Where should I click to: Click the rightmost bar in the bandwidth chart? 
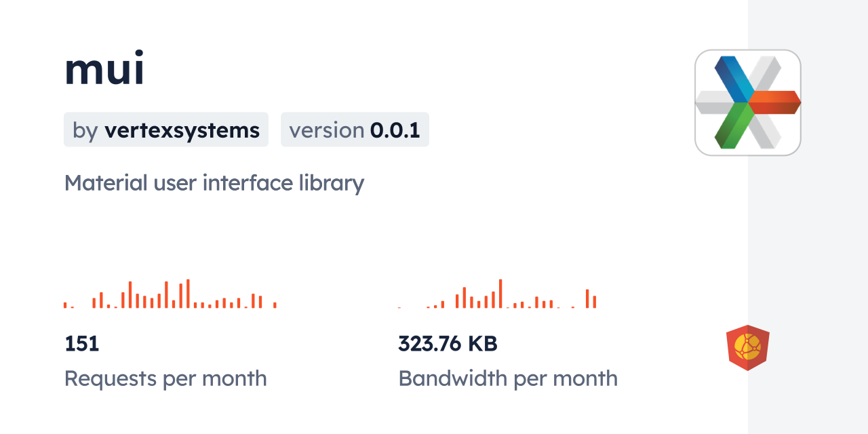pos(595,302)
